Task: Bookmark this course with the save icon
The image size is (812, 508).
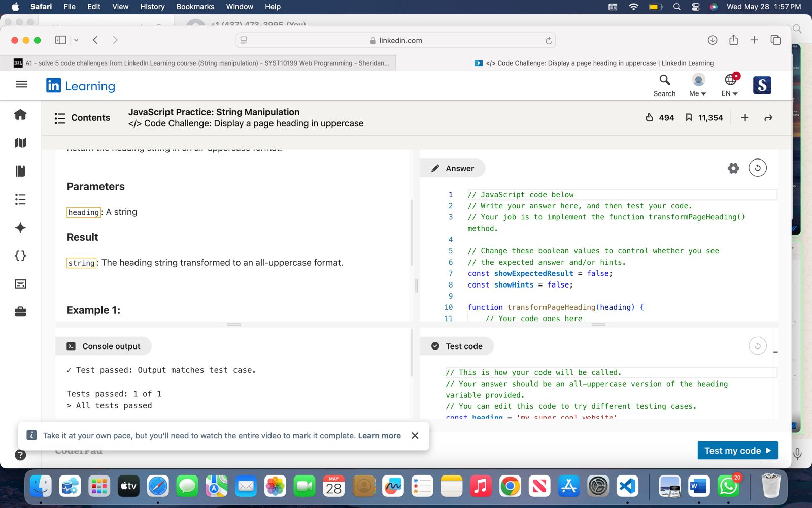Action: tap(689, 117)
